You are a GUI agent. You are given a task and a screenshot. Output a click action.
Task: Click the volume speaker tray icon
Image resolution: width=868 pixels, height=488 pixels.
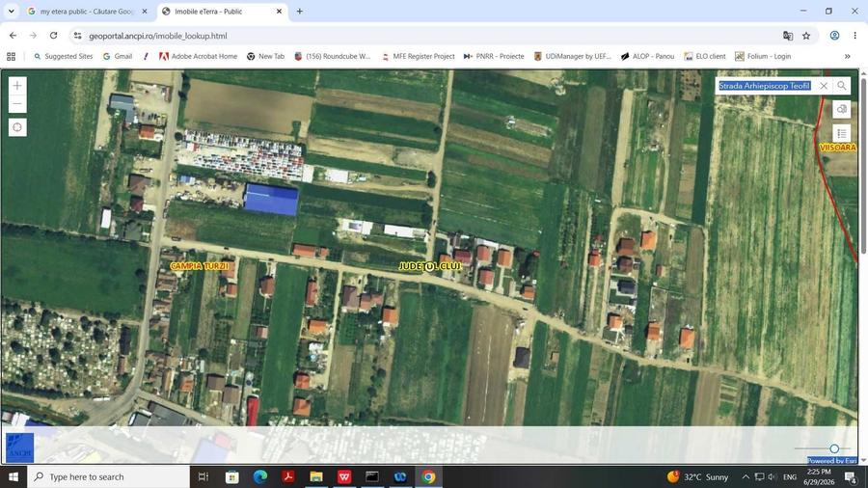point(773,476)
